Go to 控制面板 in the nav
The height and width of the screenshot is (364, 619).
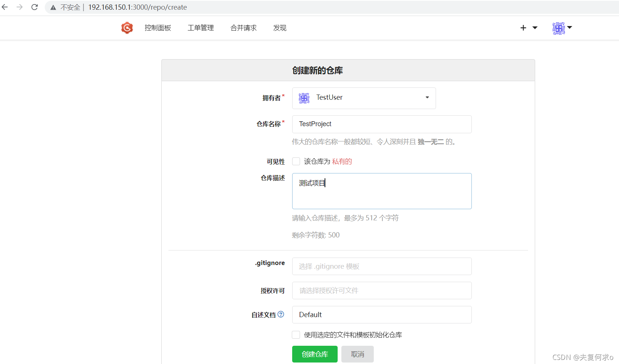158,28
